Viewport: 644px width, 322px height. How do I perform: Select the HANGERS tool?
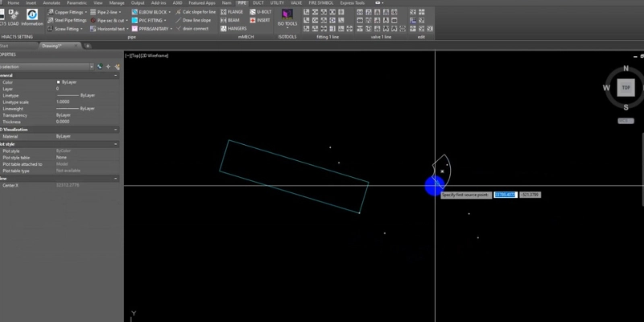tap(233, 28)
